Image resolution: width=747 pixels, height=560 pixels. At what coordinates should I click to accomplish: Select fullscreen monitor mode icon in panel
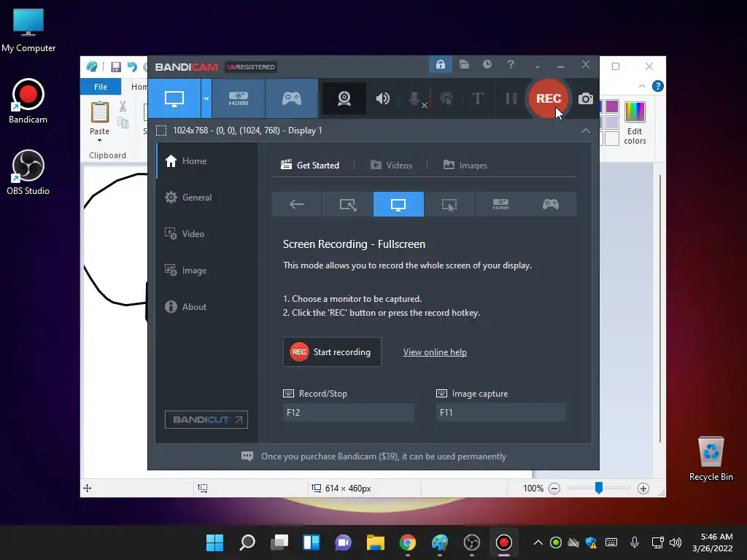[x=398, y=204]
